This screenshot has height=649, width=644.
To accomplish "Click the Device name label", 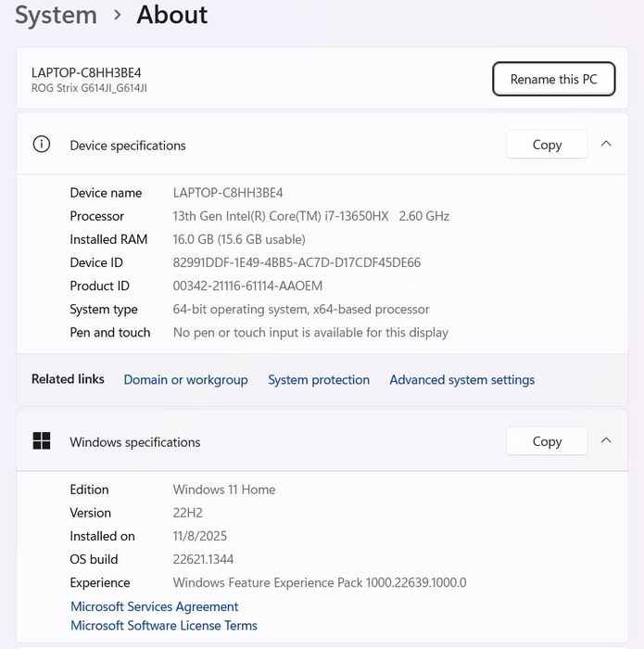I will coord(106,193).
